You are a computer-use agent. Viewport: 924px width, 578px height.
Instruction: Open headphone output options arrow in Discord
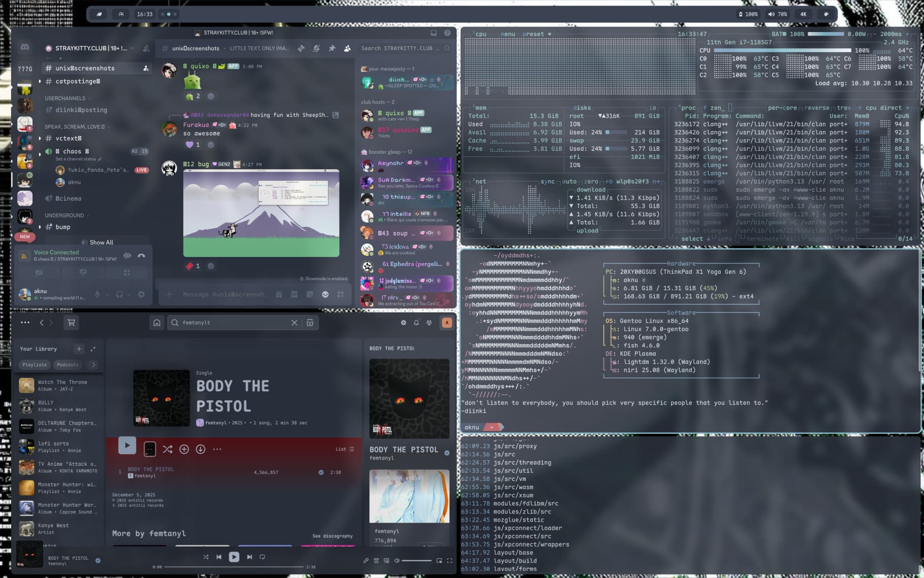pyautogui.click(x=130, y=294)
